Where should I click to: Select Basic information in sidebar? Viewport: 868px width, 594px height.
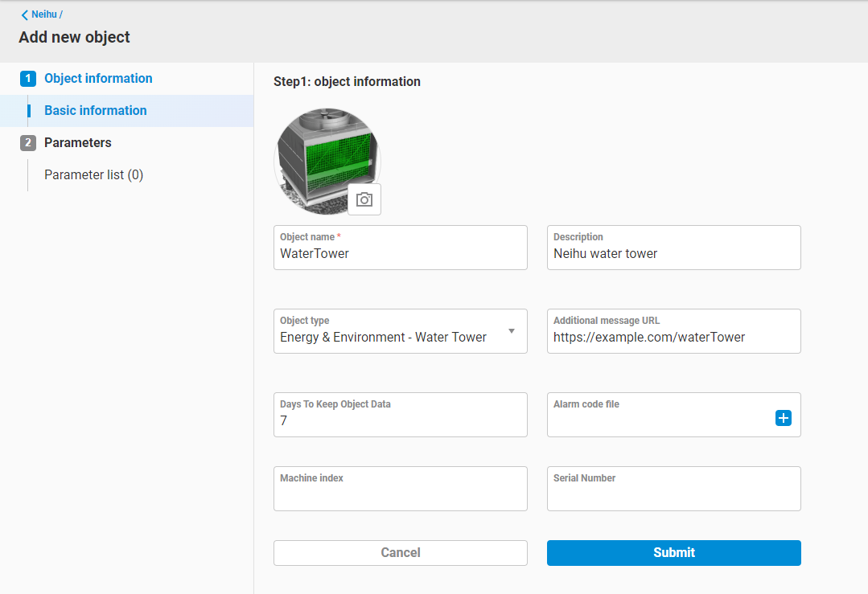96,111
